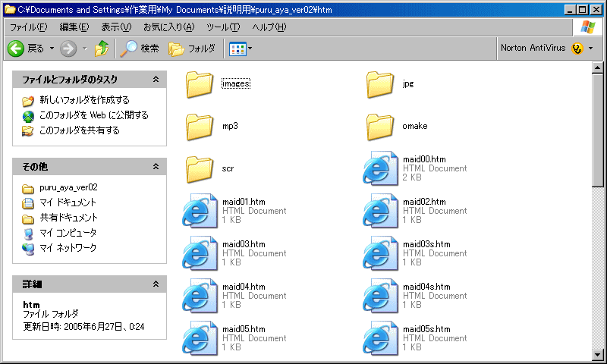Select the maid03.htm file icon
The height and width of the screenshot is (364, 607).
coord(200,253)
